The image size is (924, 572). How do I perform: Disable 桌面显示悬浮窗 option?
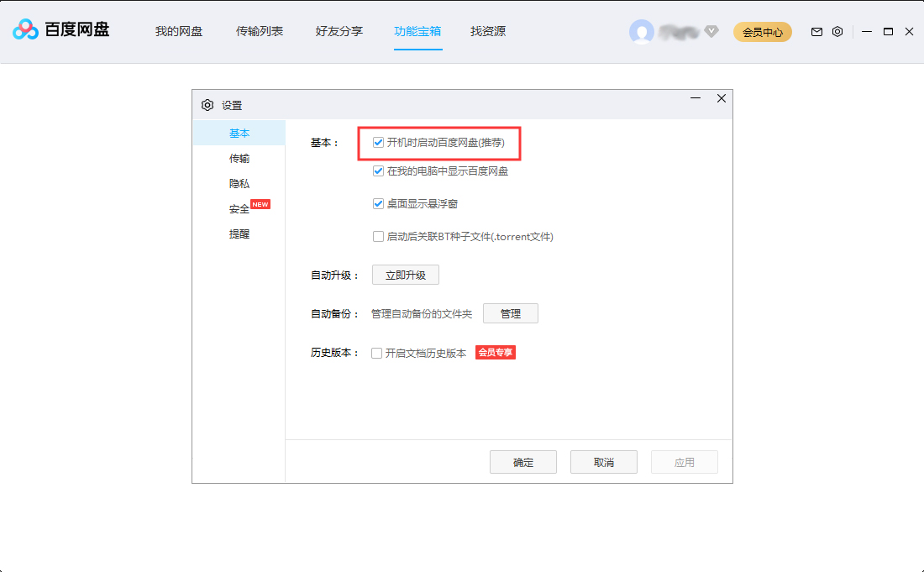[378, 203]
